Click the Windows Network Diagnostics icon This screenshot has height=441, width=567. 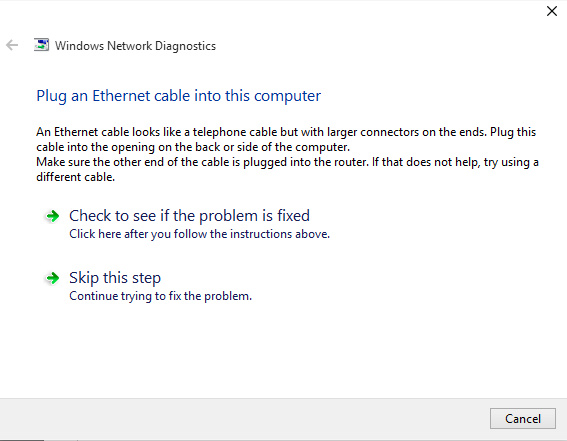point(41,45)
